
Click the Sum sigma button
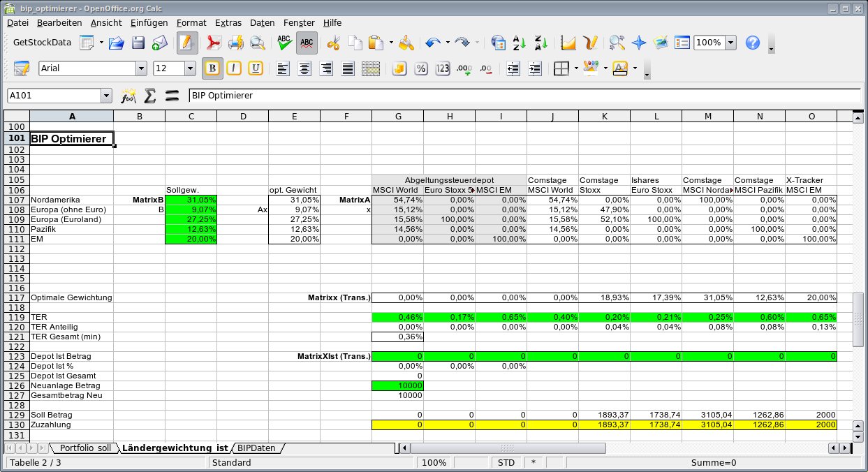[149, 96]
